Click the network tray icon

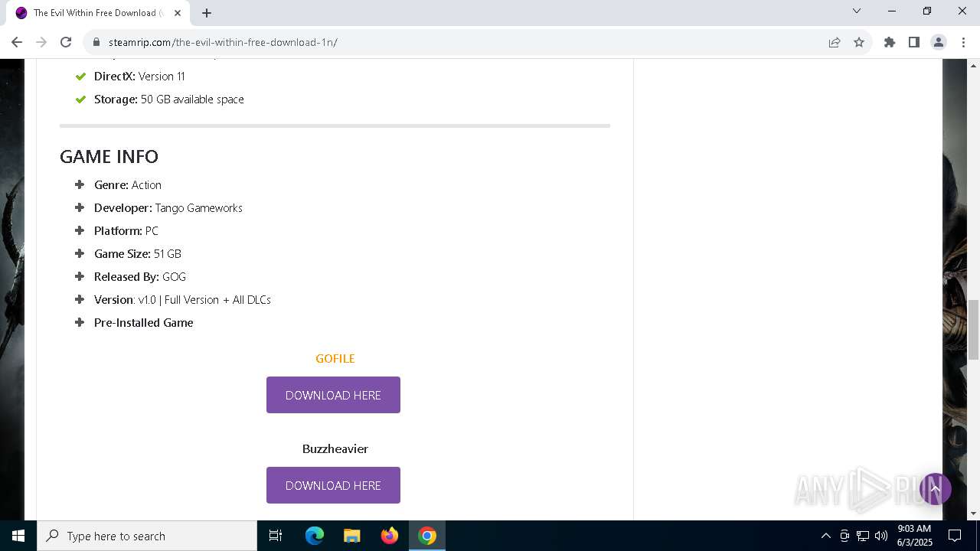coord(863,536)
